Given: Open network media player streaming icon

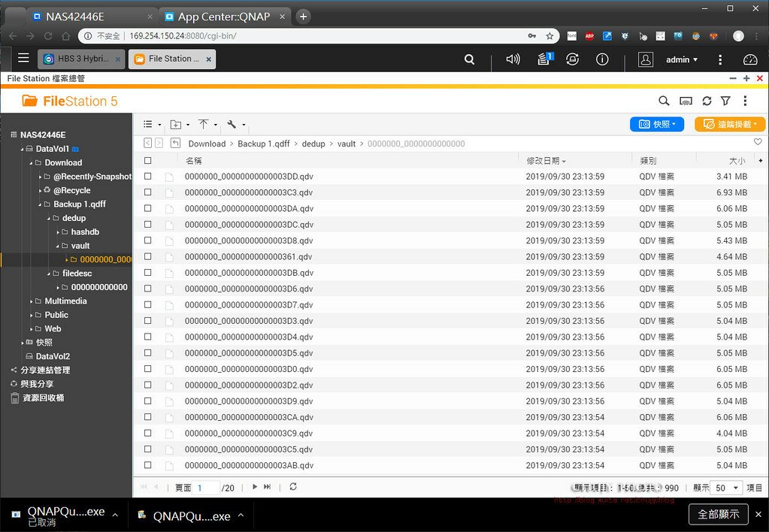Looking at the screenshot, I should coord(686,101).
